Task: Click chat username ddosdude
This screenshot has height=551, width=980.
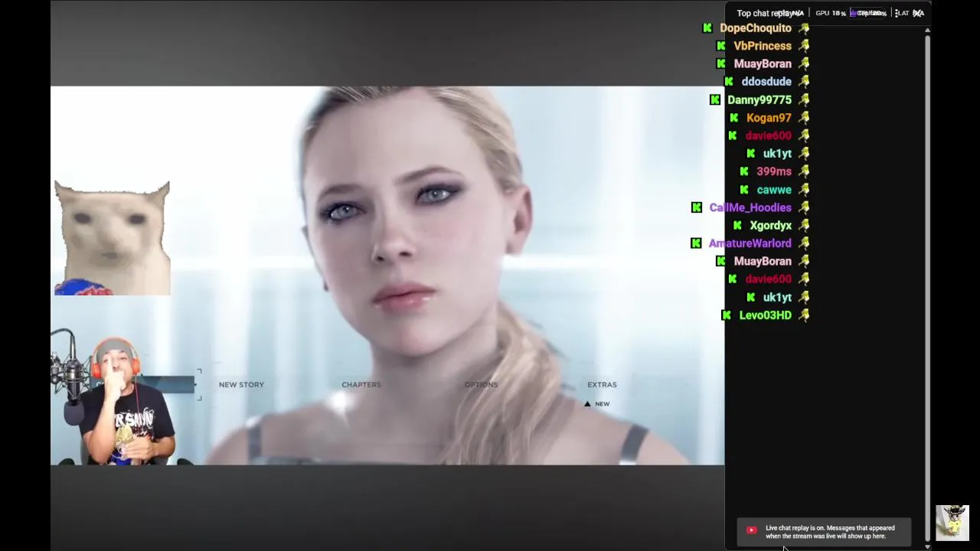Action: coord(766,82)
